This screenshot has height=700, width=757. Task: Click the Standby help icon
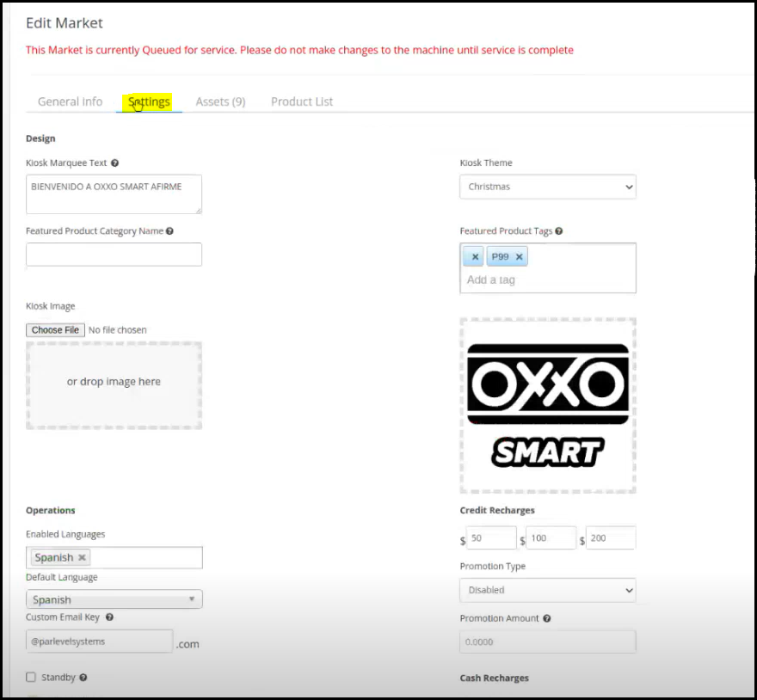tap(83, 678)
